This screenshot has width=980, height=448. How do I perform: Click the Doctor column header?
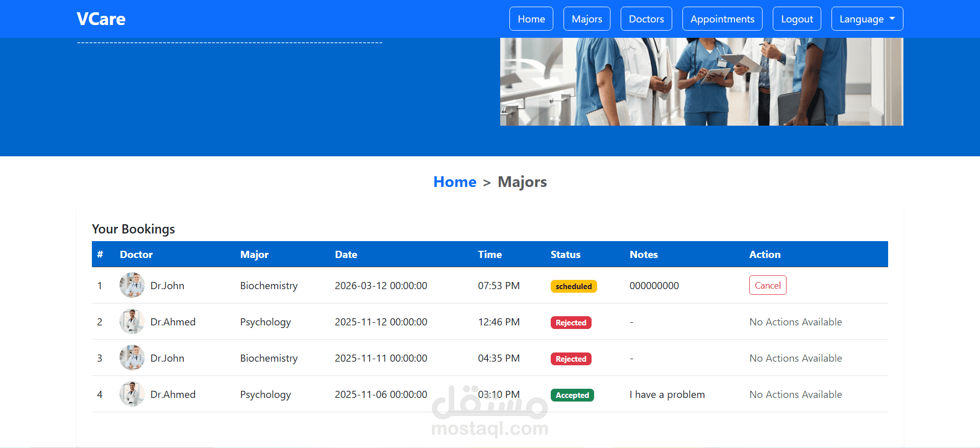(136, 254)
